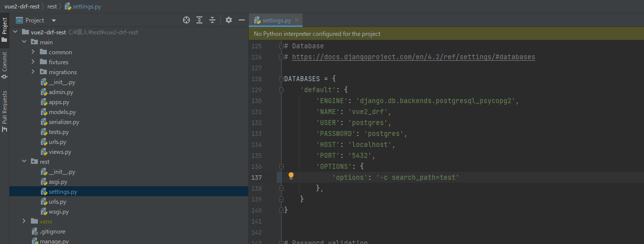
Task: Click the fixtures folder name
Action: click(x=58, y=62)
